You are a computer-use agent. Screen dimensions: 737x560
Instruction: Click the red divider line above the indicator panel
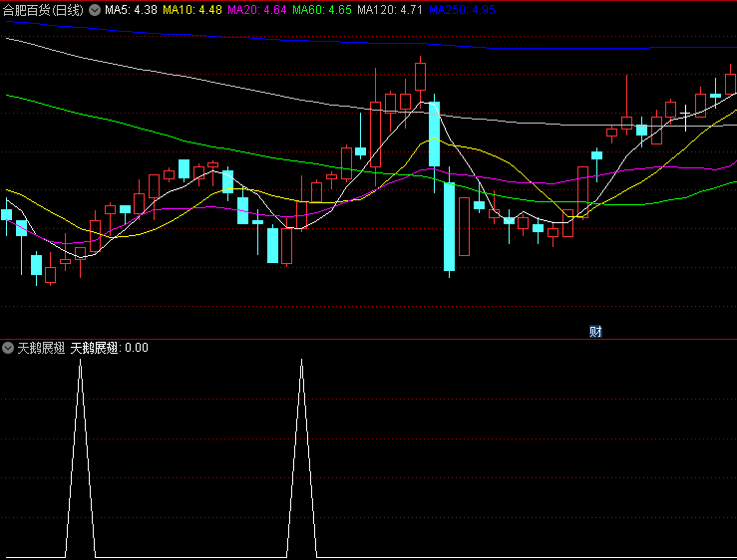(x=369, y=339)
